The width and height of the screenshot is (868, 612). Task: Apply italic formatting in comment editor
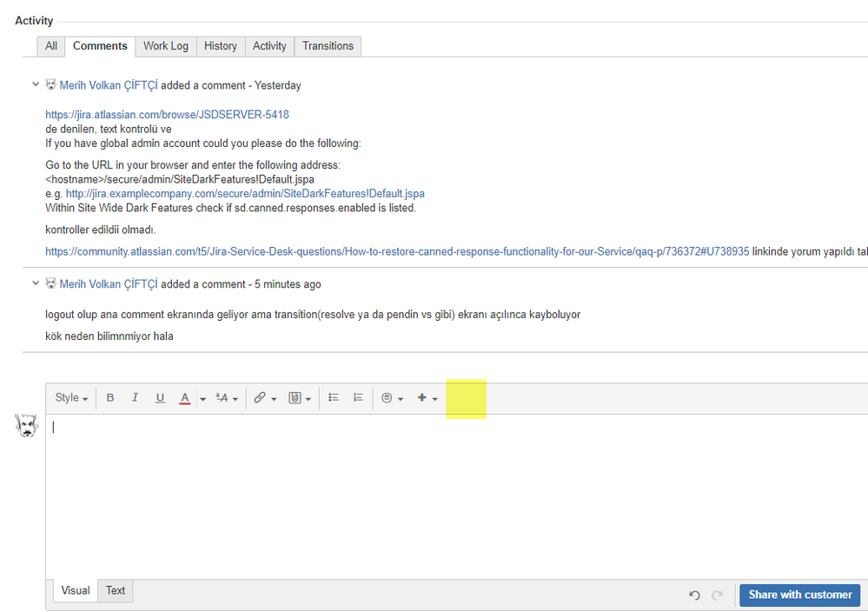tap(135, 397)
